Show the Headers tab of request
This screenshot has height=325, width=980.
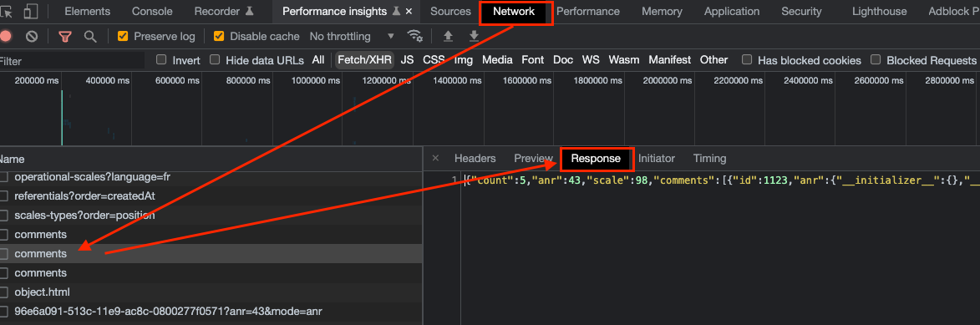coord(475,159)
